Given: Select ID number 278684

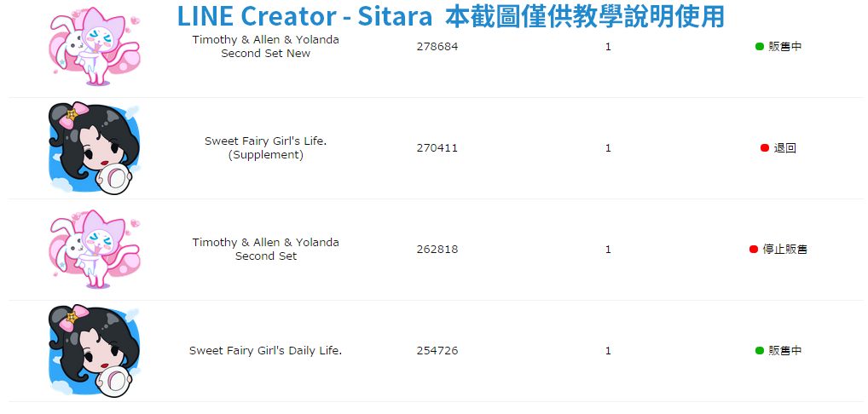Looking at the screenshot, I should pyautogui.click(x=437, y=47).
